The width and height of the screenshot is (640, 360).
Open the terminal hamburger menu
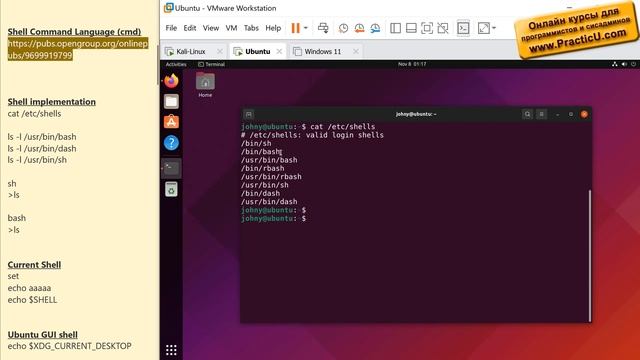(x=541, y=114)
